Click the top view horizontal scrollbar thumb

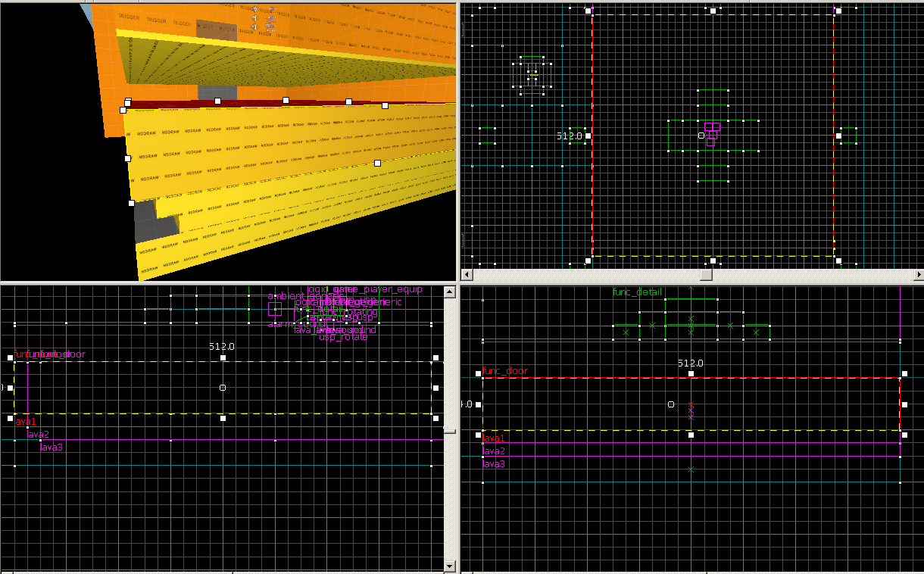point(706,274)
